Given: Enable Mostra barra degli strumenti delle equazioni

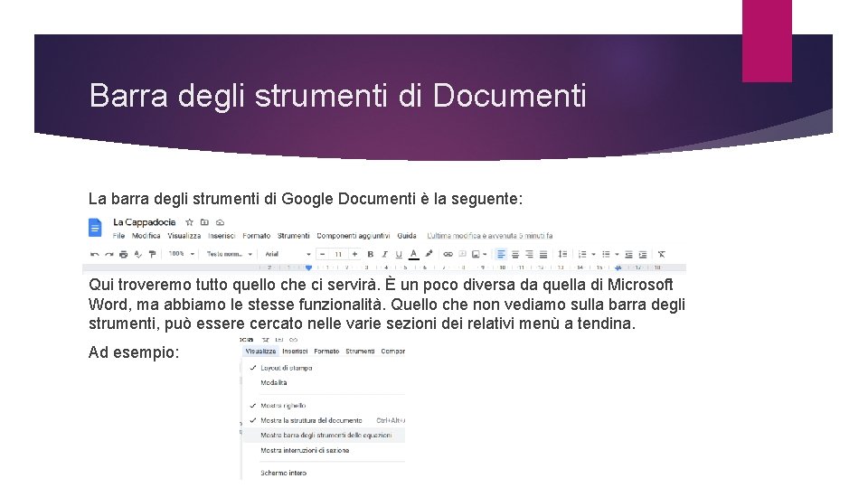Looking at the screenshot, I should coord(324,436).
